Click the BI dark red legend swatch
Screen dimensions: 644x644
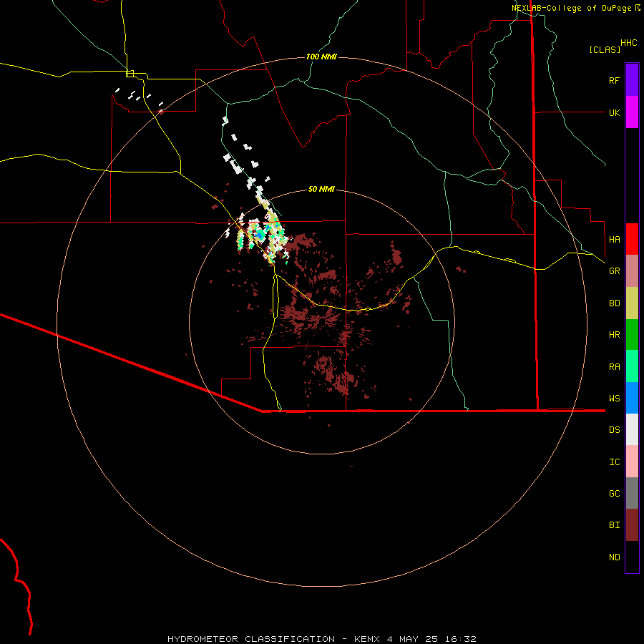tap(632, 525)
